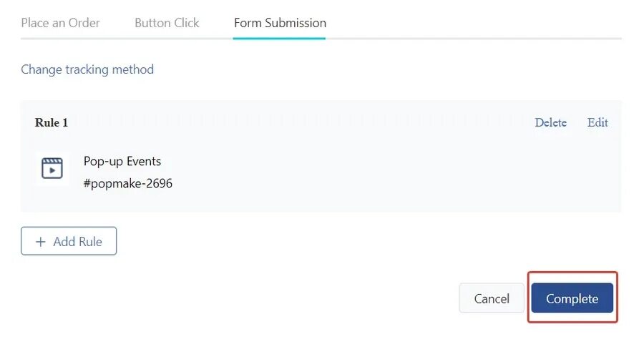The image size is (644, 342).
Task: Click the word Order in the first tab
Action: pyautogui.click(x=84, y=23)
